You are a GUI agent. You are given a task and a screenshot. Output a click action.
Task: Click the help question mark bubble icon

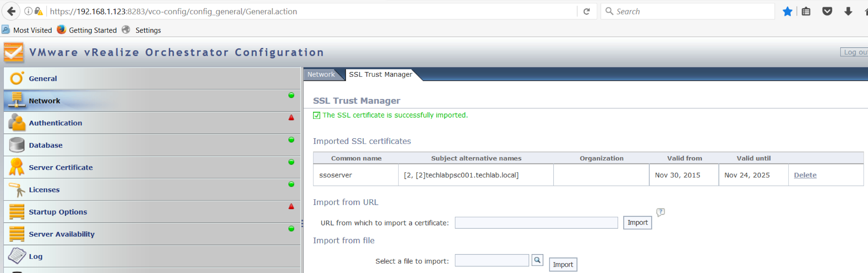click(x=660, y=212)
